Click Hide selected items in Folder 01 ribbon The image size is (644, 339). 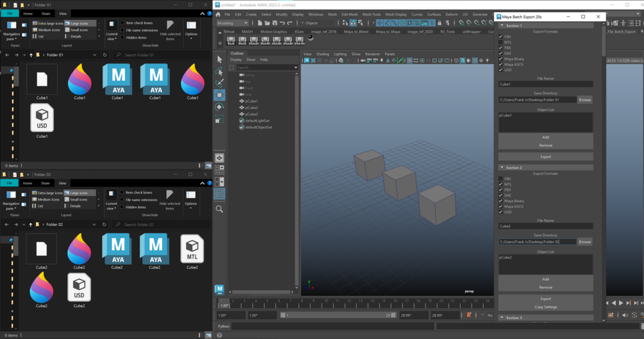click(170, 30)
